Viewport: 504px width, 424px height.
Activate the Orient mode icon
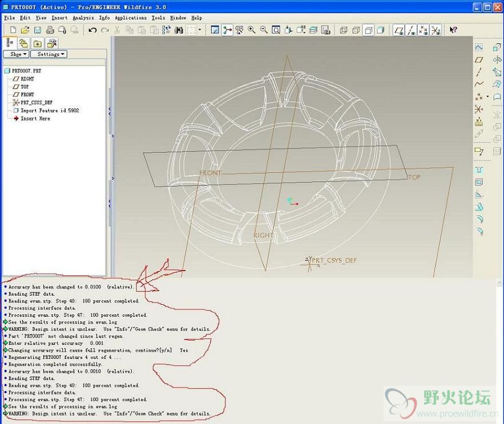point(240,30)
